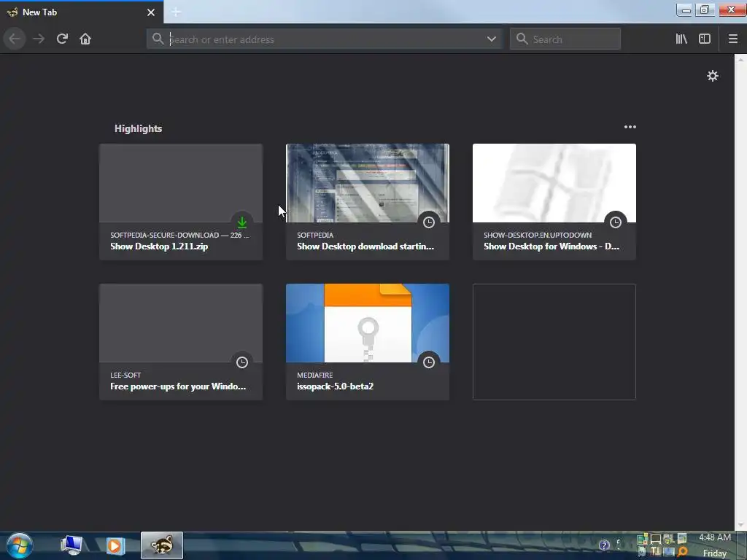Click the page vertical scrollbar track
The width and height of the screenshot is (747, 560).
coord(740,292)
